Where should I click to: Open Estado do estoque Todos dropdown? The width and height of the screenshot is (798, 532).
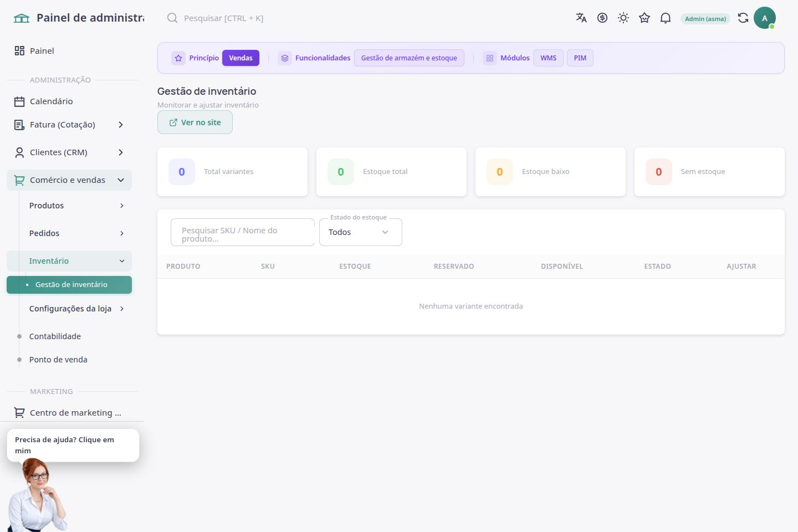tap(361, 232)
